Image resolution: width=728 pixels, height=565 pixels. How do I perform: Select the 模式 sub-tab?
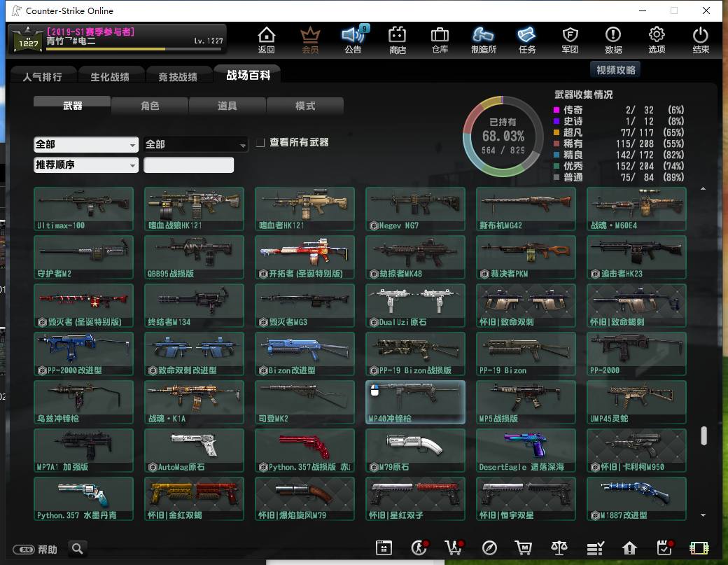pos(305,106)
